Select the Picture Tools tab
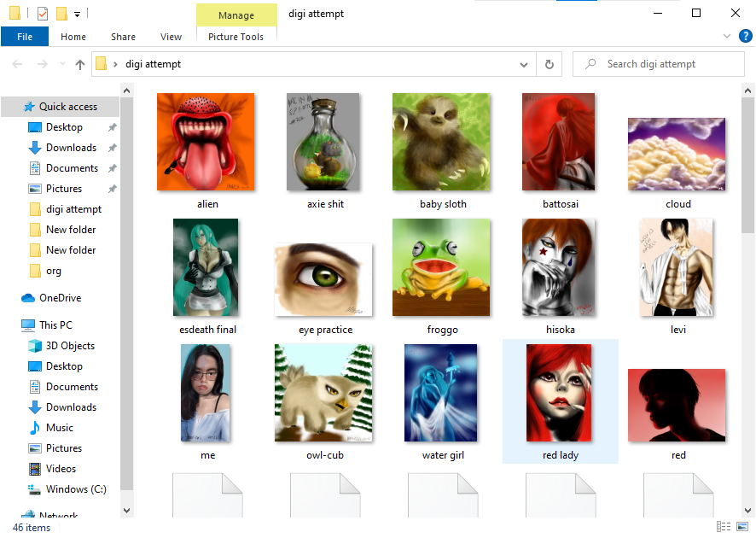Screen dimensions: 756x538 236,37
